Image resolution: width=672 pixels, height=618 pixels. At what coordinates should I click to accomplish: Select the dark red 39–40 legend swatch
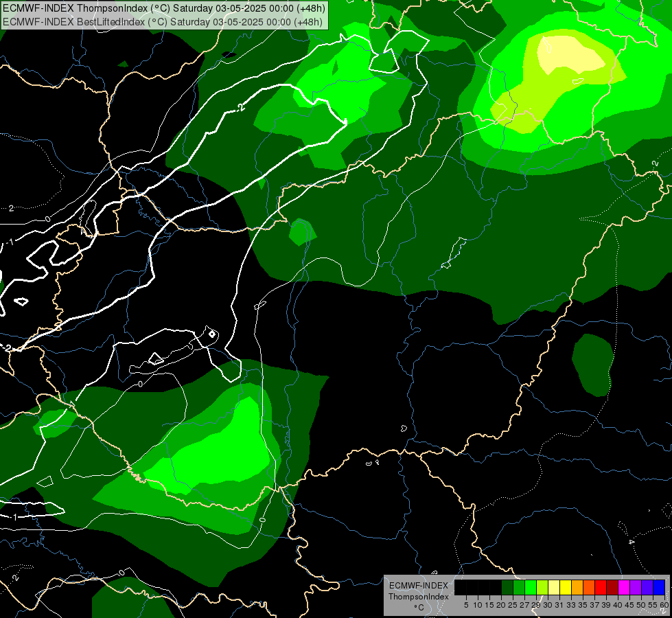[612, 587]
